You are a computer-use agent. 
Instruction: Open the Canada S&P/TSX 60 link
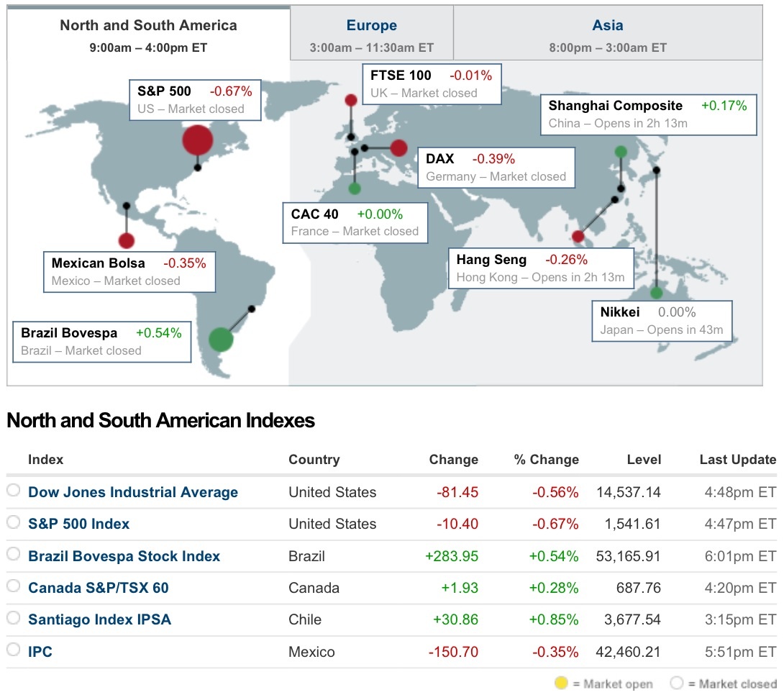(x=98, y=588)
